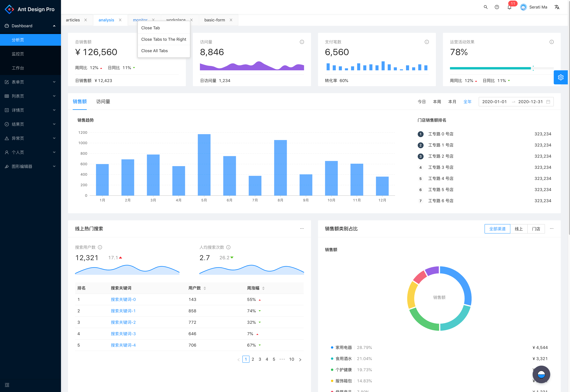570x392 pixels.
Task: Click the more options dots on 线上热门搜索
Action: 302,229
